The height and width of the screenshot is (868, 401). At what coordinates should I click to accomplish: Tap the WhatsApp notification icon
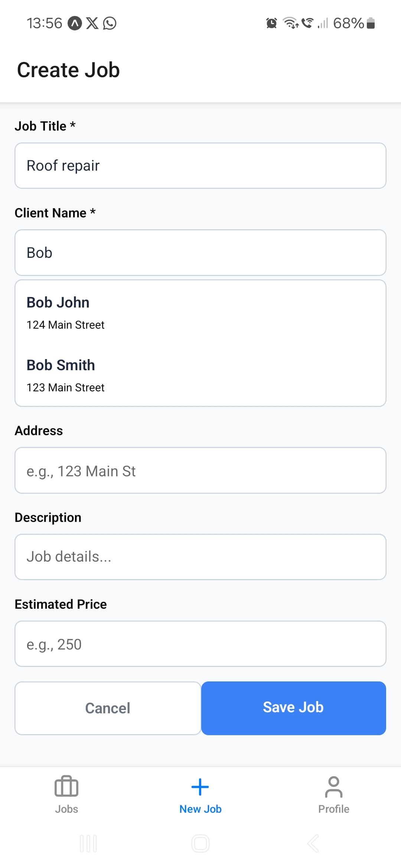pos(110,23)
